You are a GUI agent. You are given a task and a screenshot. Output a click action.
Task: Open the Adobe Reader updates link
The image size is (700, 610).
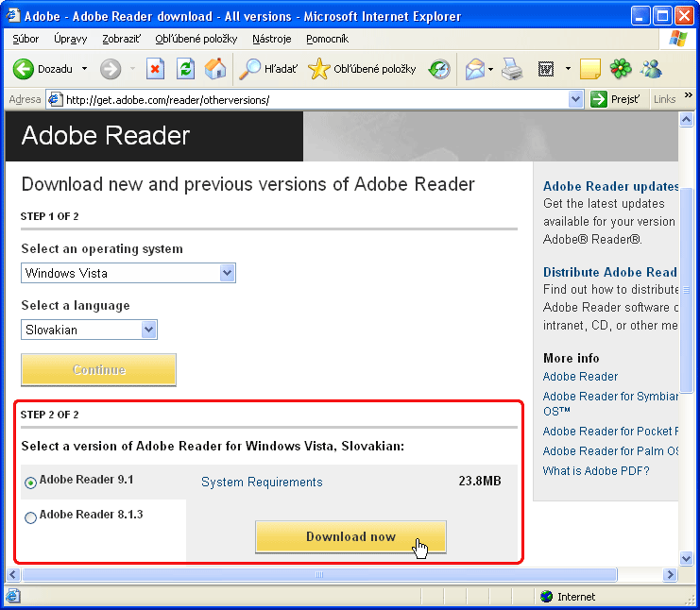(610, 186)
